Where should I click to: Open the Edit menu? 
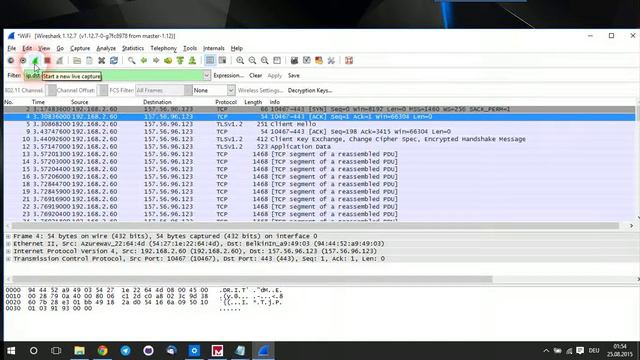[x=27, y=48]
